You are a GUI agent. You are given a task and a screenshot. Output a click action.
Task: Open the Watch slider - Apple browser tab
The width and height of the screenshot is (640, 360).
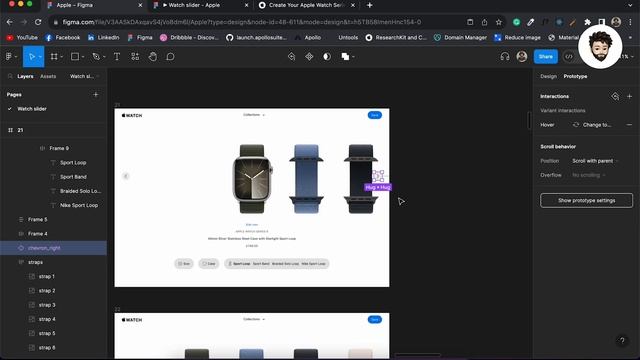[x=200, y=5]
